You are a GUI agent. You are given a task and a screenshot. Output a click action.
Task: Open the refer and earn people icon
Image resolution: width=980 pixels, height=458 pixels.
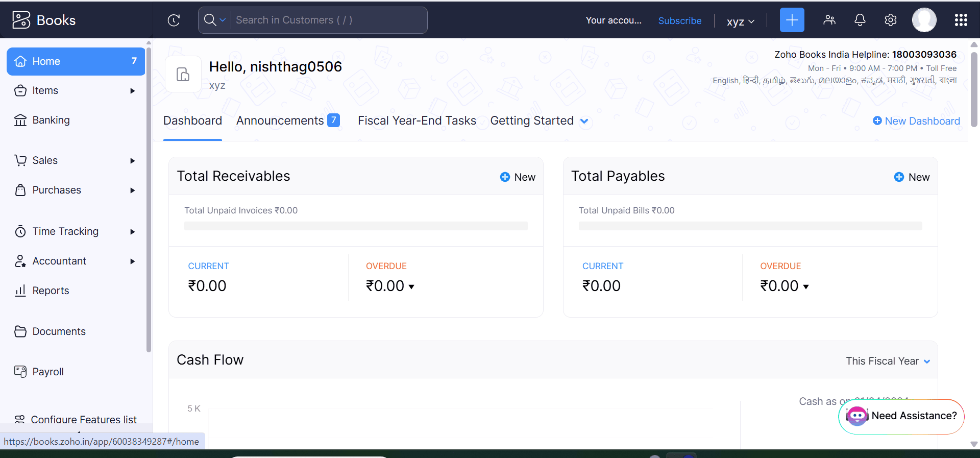829,20
